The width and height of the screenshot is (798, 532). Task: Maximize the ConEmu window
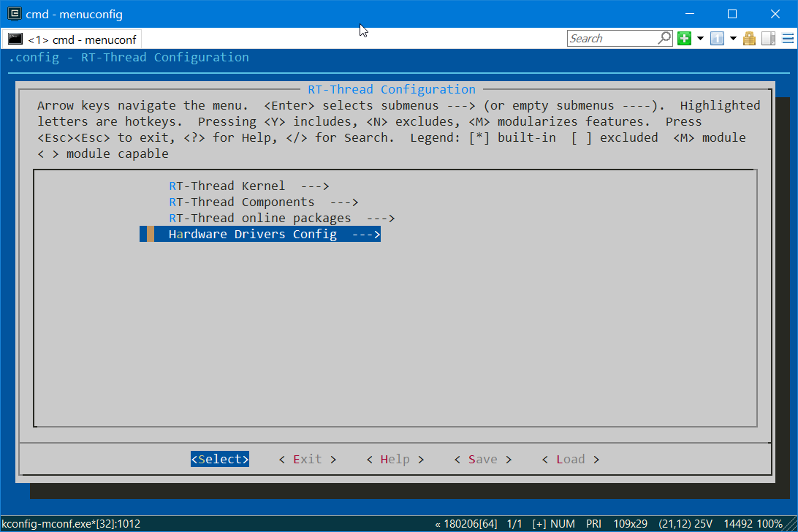731,14
